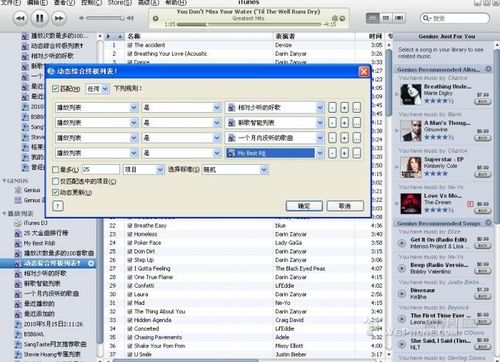Switch to list view

tap(373, 18)
